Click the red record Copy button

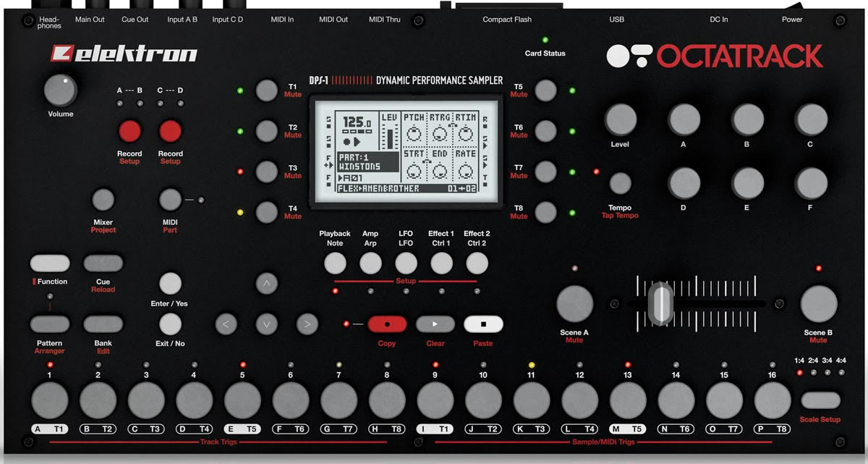point(387,324)
